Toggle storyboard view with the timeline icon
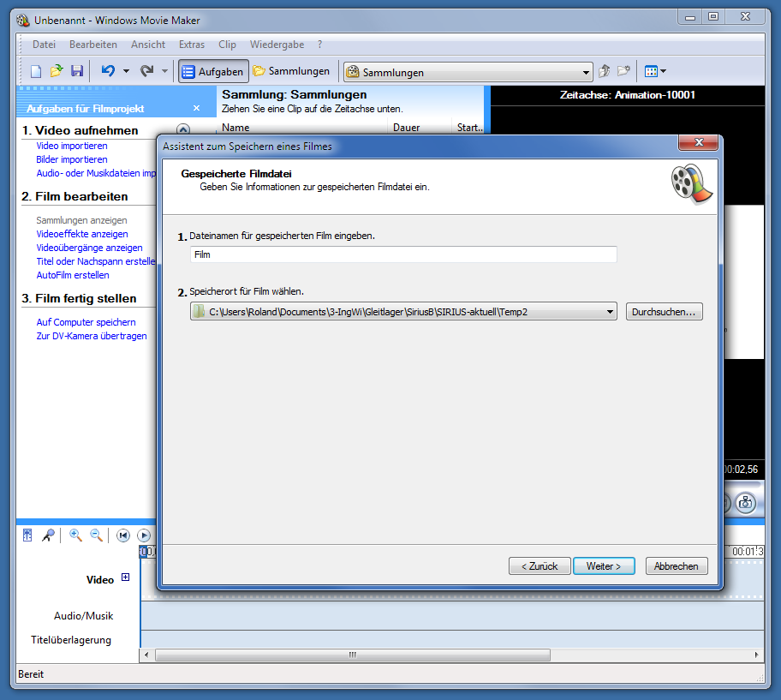Image resolution: width=781 pixels, height=700 pixels. click(27, 535)
